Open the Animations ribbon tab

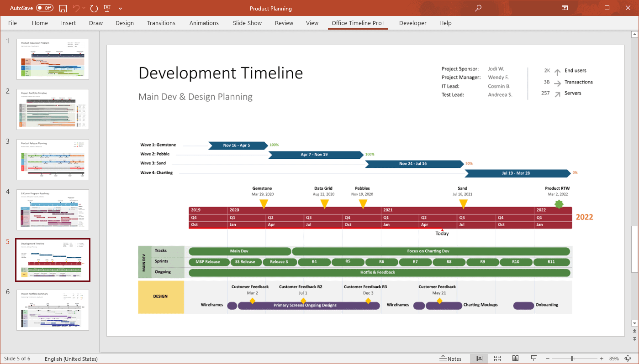(204, 23)
